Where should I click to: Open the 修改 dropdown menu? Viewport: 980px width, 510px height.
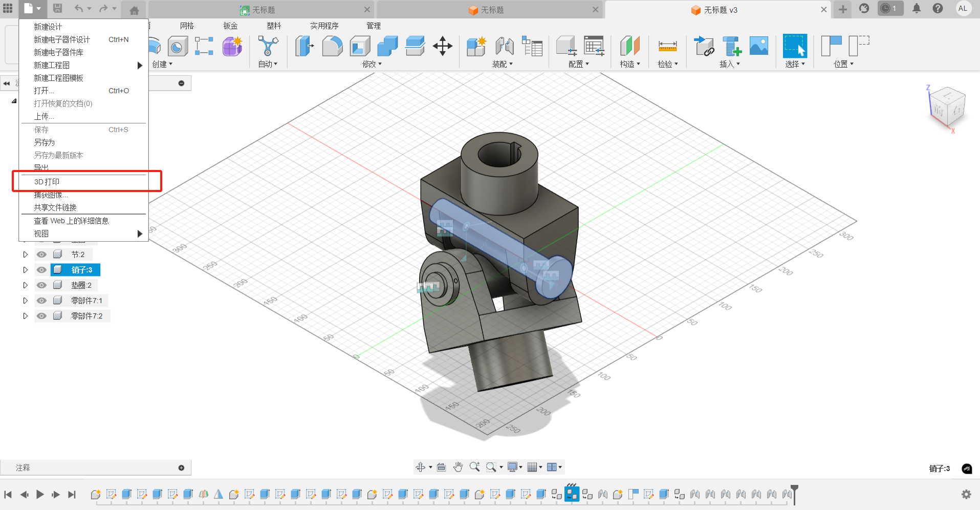tap(372, 64)
